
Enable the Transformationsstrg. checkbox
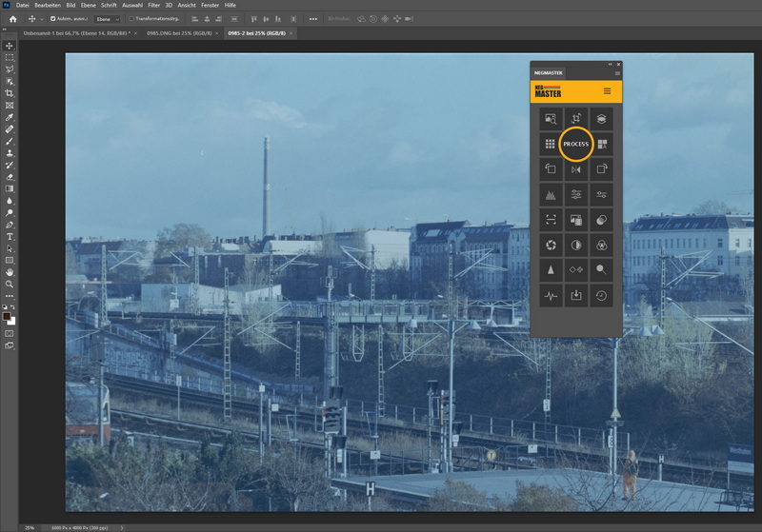click(131, 18)
